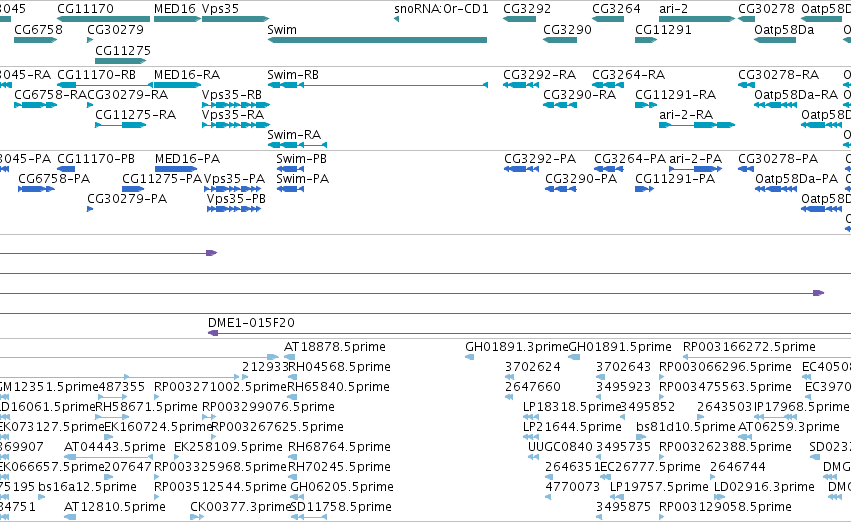Open the RP003166272.5prime EST label
The height and width of the screenshot is (522, 851).
point(749,347)
